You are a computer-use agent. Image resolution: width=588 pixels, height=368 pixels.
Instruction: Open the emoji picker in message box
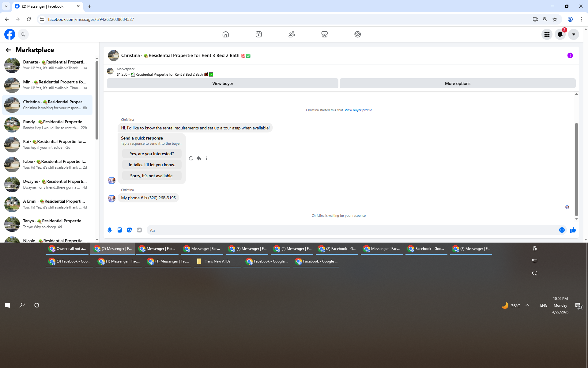pyautogui.click(x=562, y=230)
